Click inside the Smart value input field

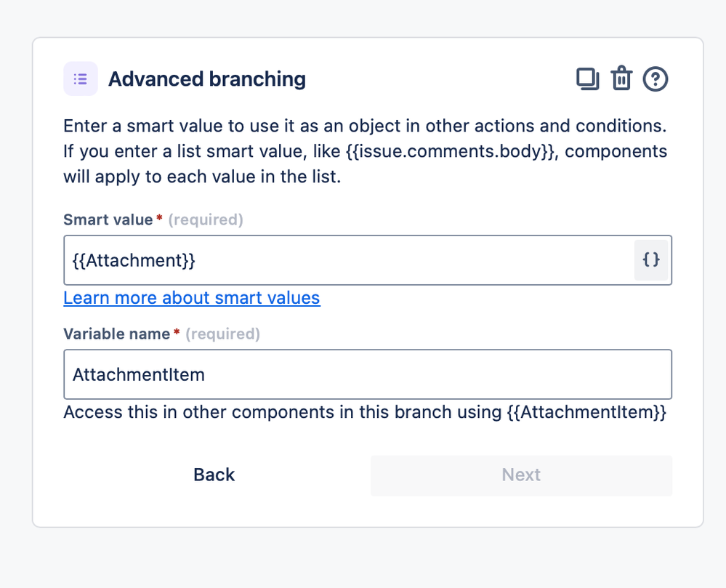tap(407, 259)
